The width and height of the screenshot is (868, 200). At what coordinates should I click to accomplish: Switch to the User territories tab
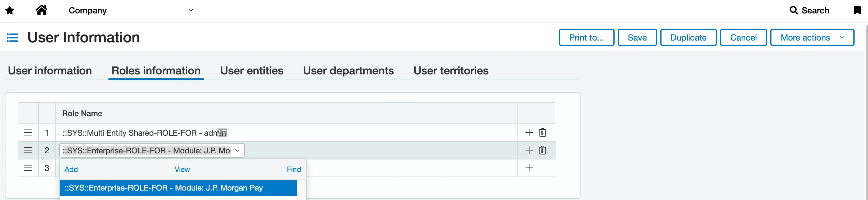[451, 70]
